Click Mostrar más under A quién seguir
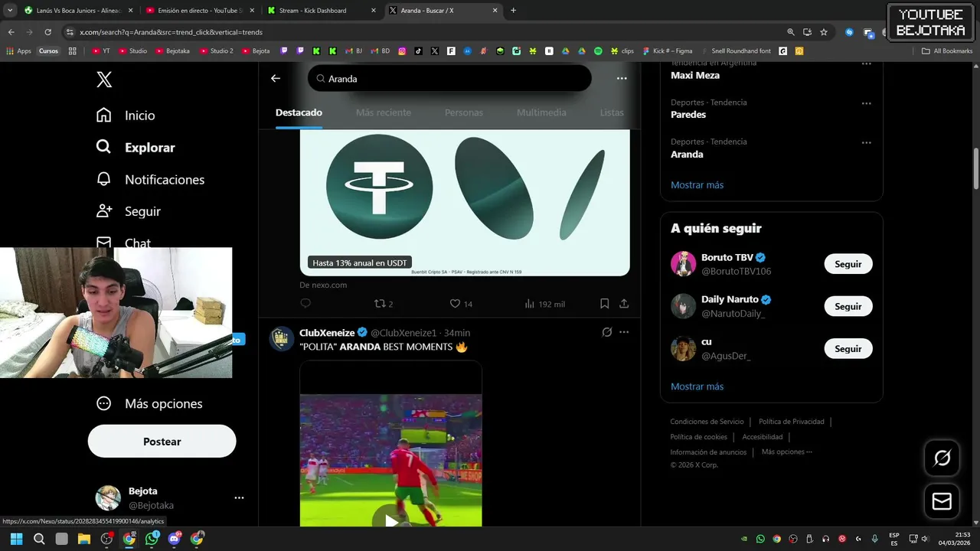980x551 pixels. pos(697,386)
